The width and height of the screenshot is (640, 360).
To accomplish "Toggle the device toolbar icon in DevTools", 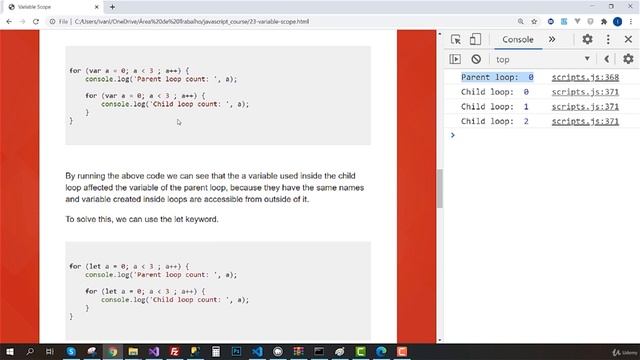I will pyautogui.click(x=475, y=39).
